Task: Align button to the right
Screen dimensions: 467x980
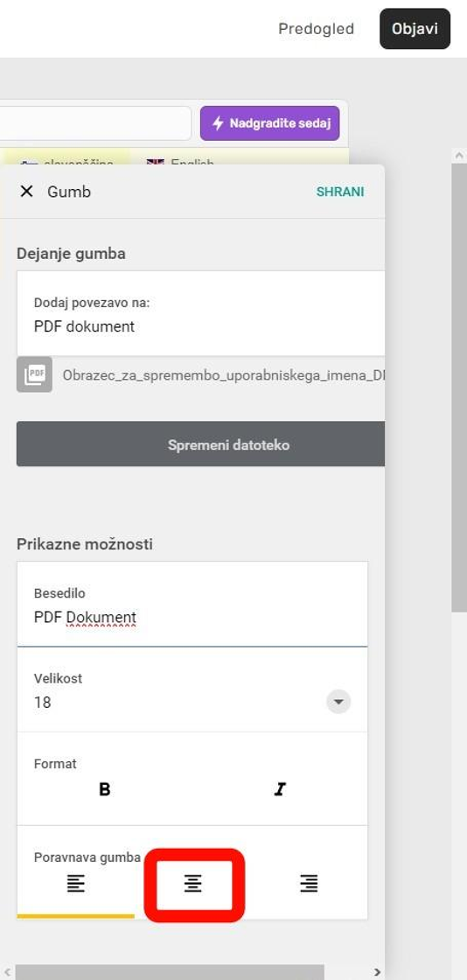Action: [309, 883]
